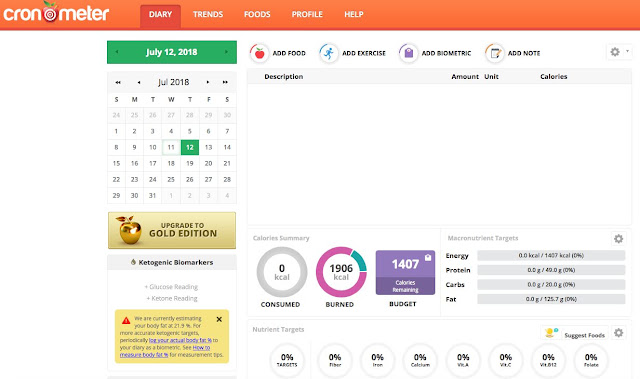Click the Jul 2018 month label
The height and width of the screenshot is (379, 640).
point(174,82)
